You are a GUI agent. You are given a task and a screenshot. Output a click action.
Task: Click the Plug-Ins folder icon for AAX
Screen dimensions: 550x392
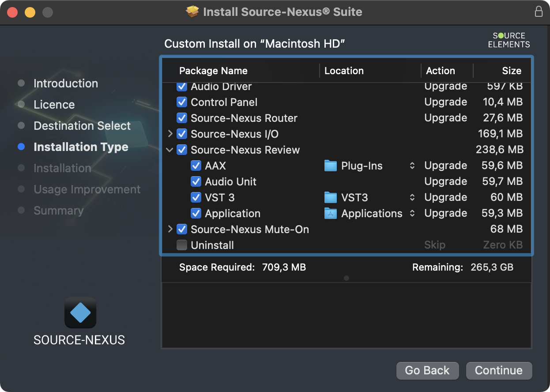click(330, 166)
